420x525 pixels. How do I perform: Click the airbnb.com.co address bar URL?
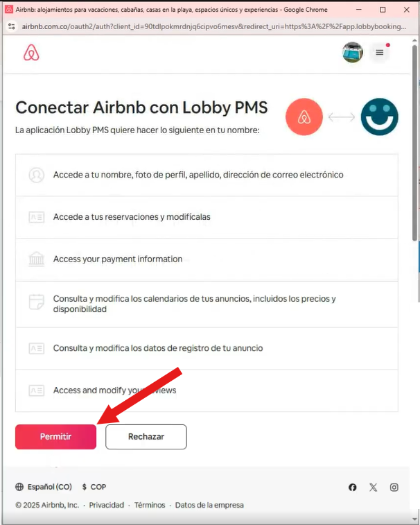pyautogui.click(x=208, y=26)
